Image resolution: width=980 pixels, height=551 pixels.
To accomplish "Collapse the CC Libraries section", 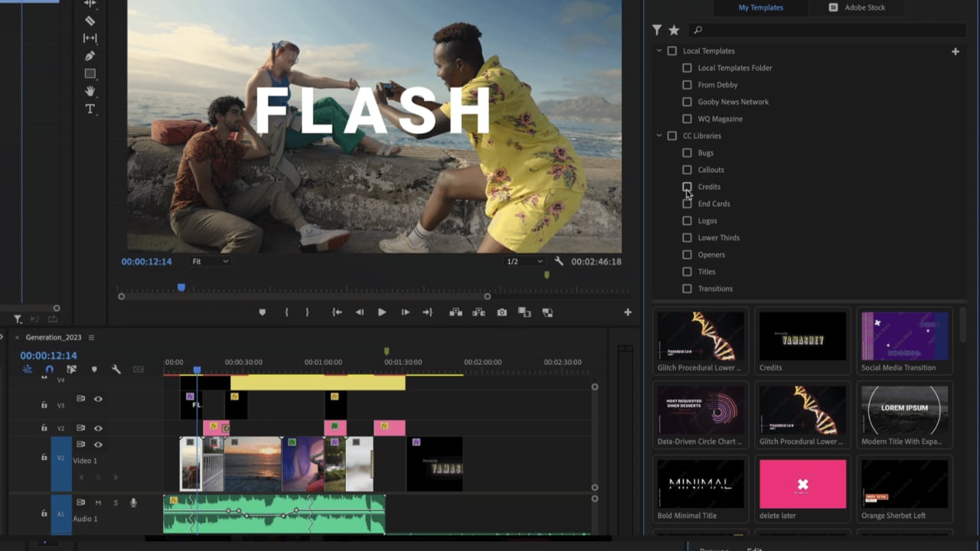I will point(658,135).
